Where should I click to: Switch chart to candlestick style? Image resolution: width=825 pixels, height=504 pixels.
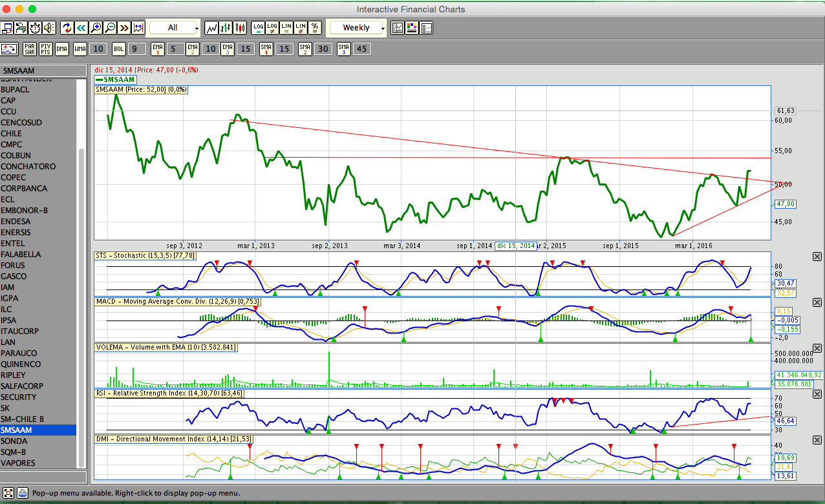coord(241,28)
